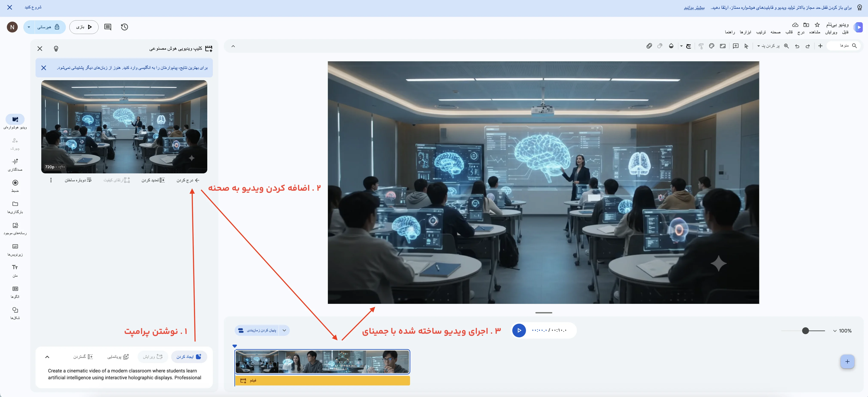Viewport: 868px width, 397px height.
Task: Click the Learn more (بیشتر بدانید) link
Action: [x=694, y=7]
